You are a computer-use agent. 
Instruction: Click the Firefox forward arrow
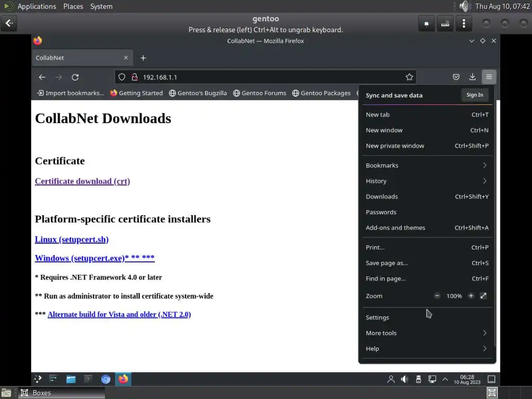(x=59, y=77)
